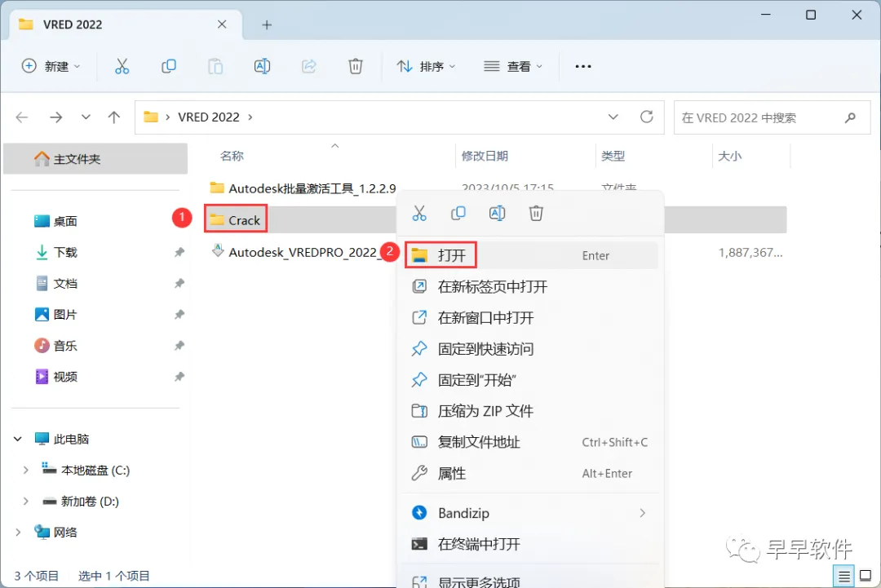The image size is (881, 588).
Task: Select the Crack folder
Action: (x=236, y=220)
